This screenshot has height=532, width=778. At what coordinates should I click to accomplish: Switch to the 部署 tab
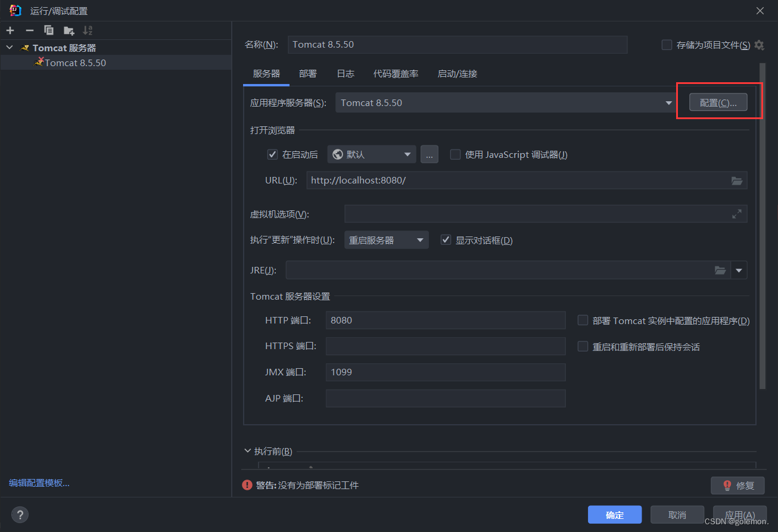tap(308, 74)
